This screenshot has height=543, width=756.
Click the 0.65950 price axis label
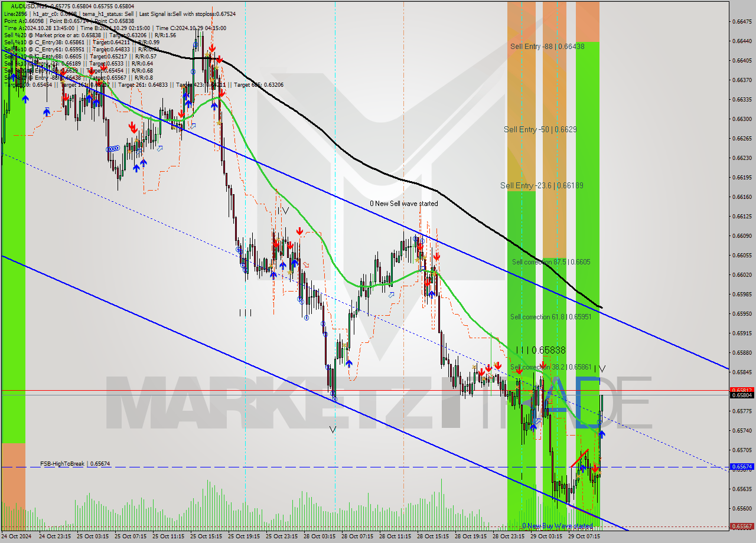(x=742, y=313)
